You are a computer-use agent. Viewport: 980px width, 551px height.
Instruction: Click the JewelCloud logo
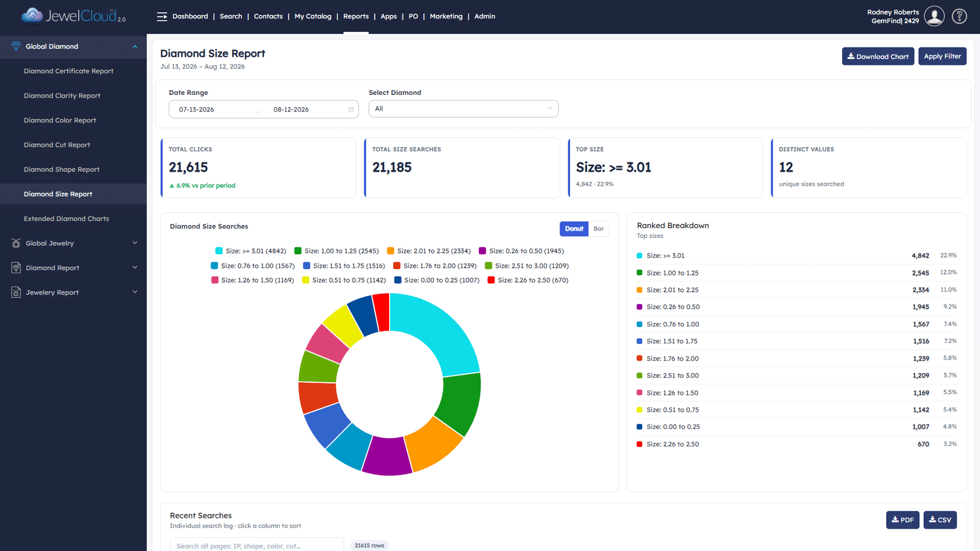(73, 16)
